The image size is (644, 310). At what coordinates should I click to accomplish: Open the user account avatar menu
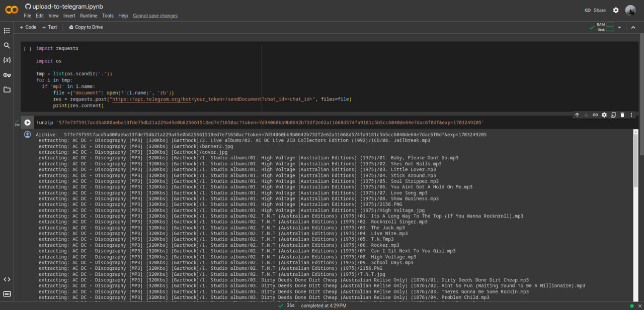[630, 10]
